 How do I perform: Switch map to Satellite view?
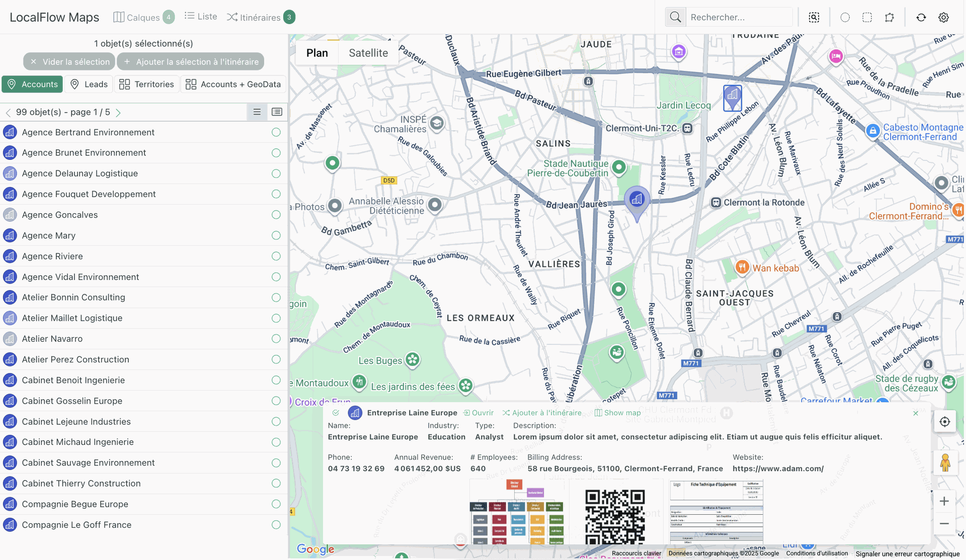(368, 53)
